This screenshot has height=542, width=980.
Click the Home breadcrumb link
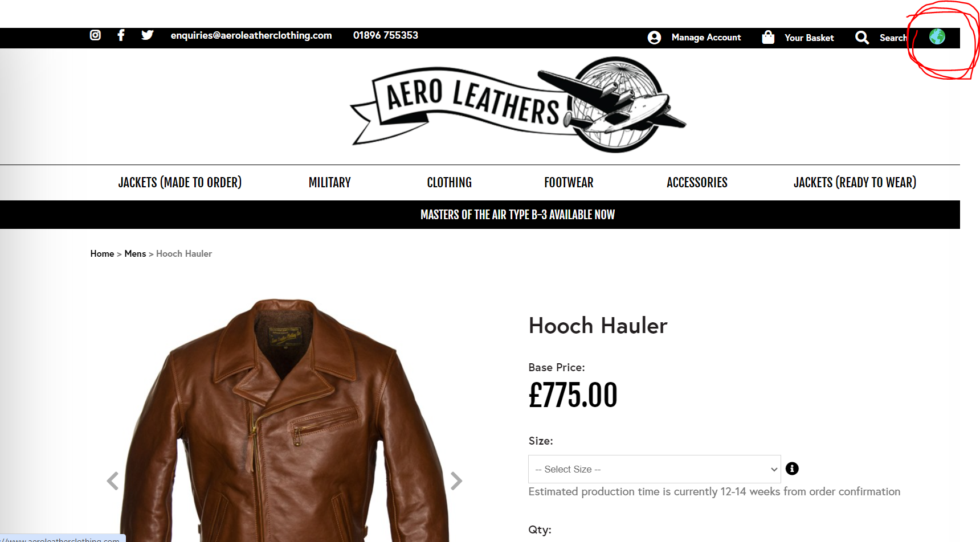coord(102,254)
